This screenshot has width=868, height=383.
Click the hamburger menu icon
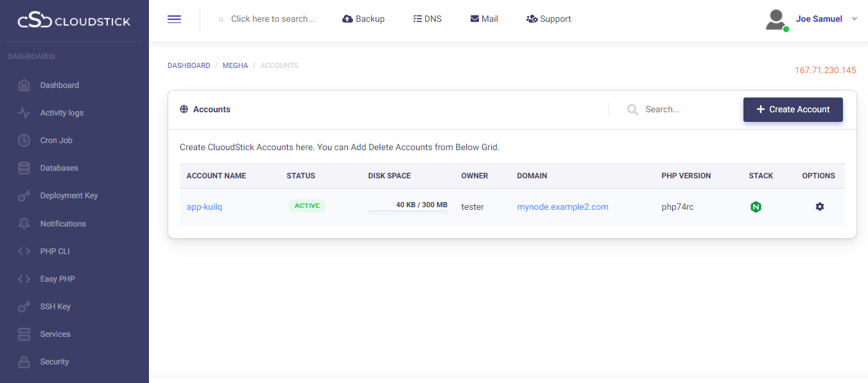pyautogui.click(x=174, y=19)
